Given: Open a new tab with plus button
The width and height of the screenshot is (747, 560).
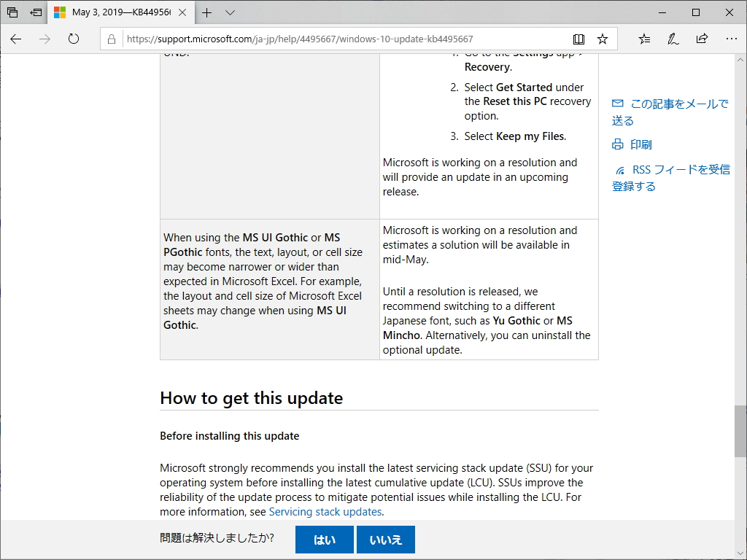Looking at the screenshot, I should (x=206, y=13).
